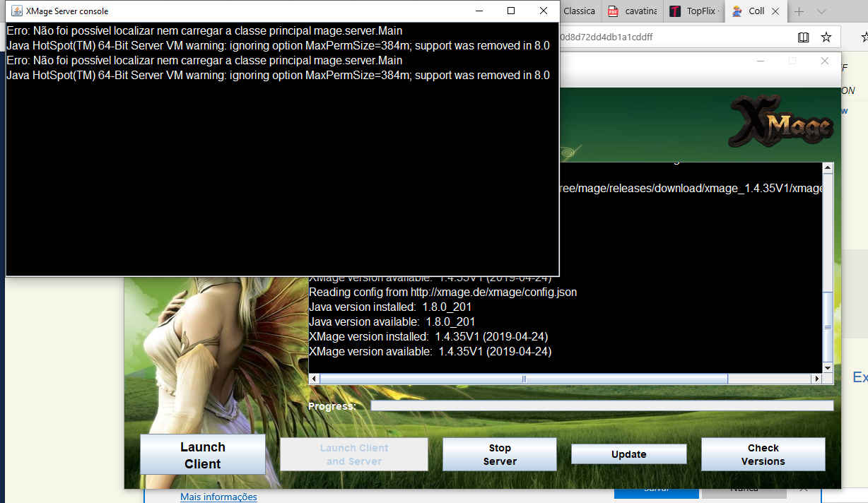Open the reading view book icon
The image size is (868, 503).
click(803, 37)
